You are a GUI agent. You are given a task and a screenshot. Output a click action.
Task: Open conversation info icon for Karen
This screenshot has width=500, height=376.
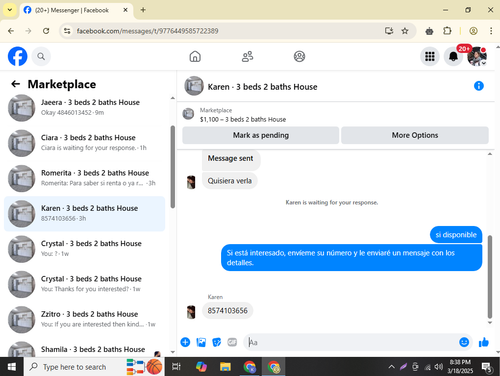tap(479, 86)
